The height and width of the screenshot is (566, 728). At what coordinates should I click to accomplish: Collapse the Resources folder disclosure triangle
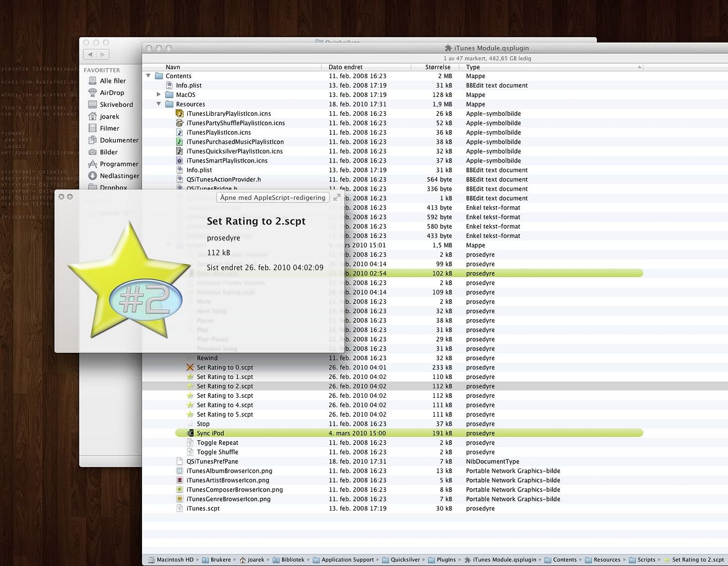click(x=159, y=104)
